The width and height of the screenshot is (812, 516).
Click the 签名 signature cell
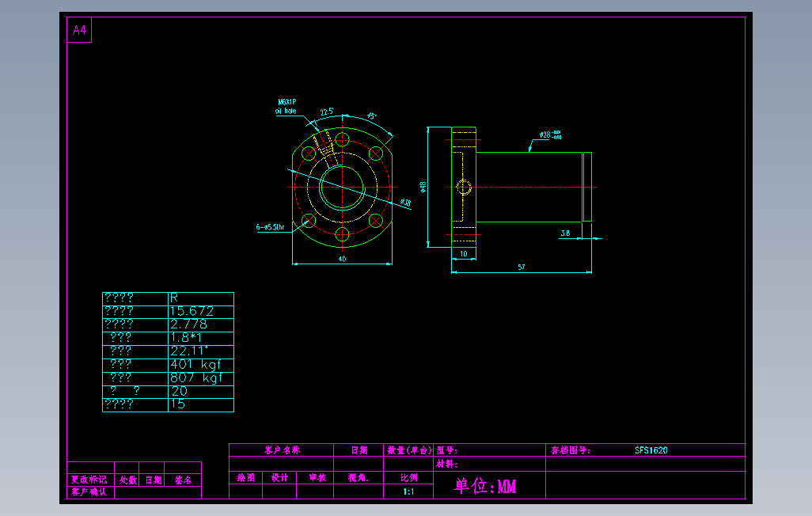(183, 478)
